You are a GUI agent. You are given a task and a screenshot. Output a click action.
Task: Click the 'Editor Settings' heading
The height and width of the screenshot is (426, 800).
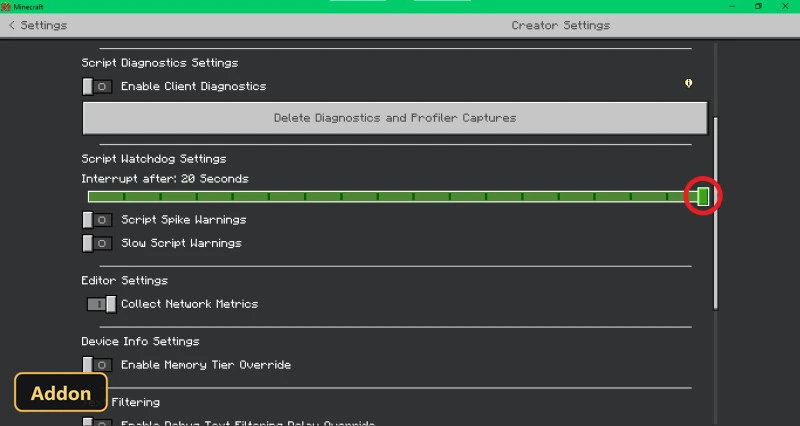coord(124,280)
